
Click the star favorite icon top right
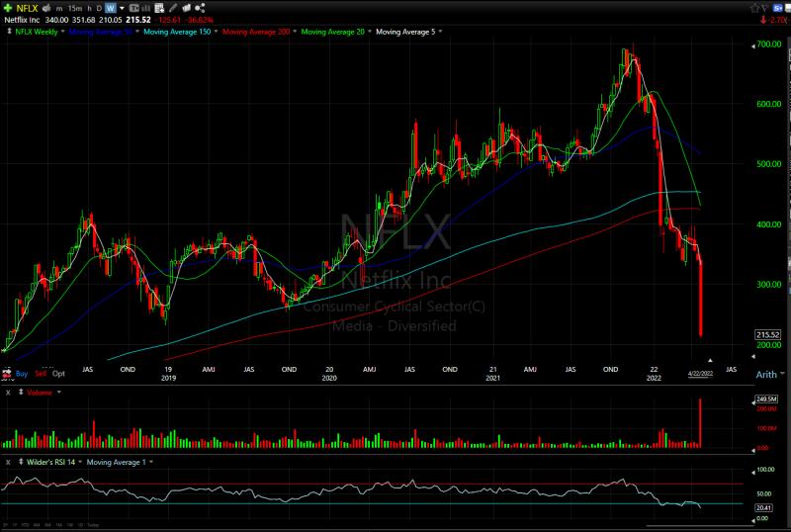pyautogui.click(x=754, y=8)
